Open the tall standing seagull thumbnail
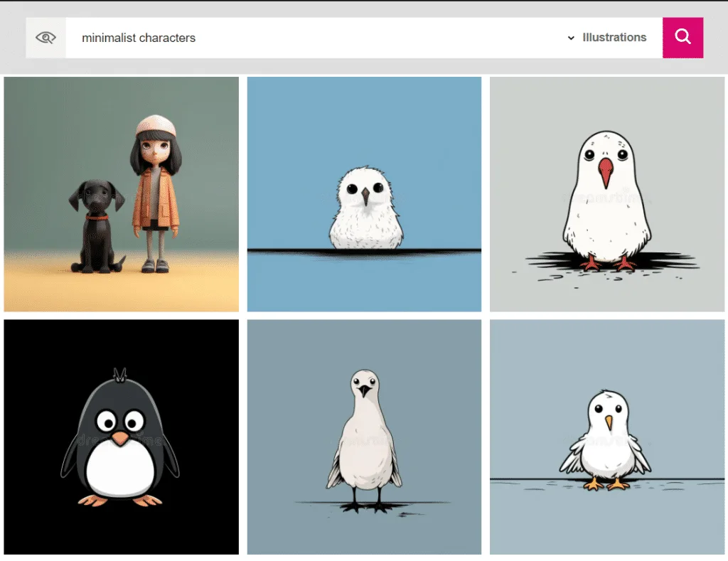This screenshot has height=561, width=728. [364, 437]
